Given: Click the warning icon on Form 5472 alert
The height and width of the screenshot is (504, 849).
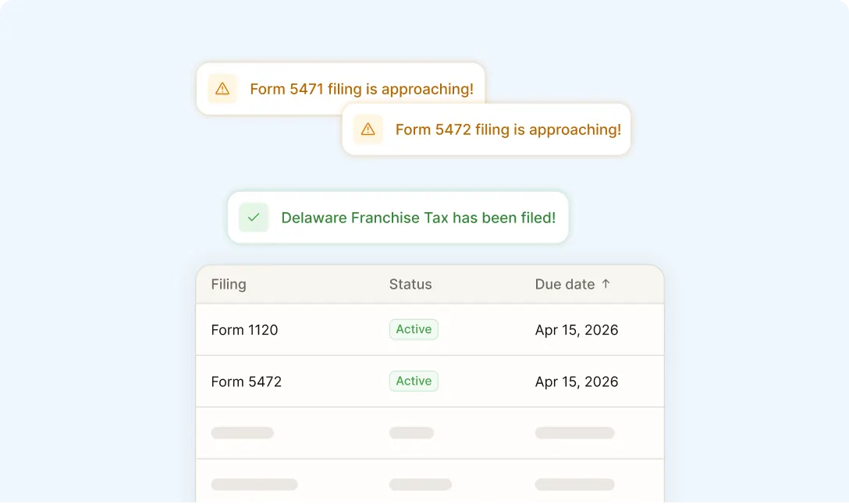Looking at the screenshot, I should pos(367,130).
